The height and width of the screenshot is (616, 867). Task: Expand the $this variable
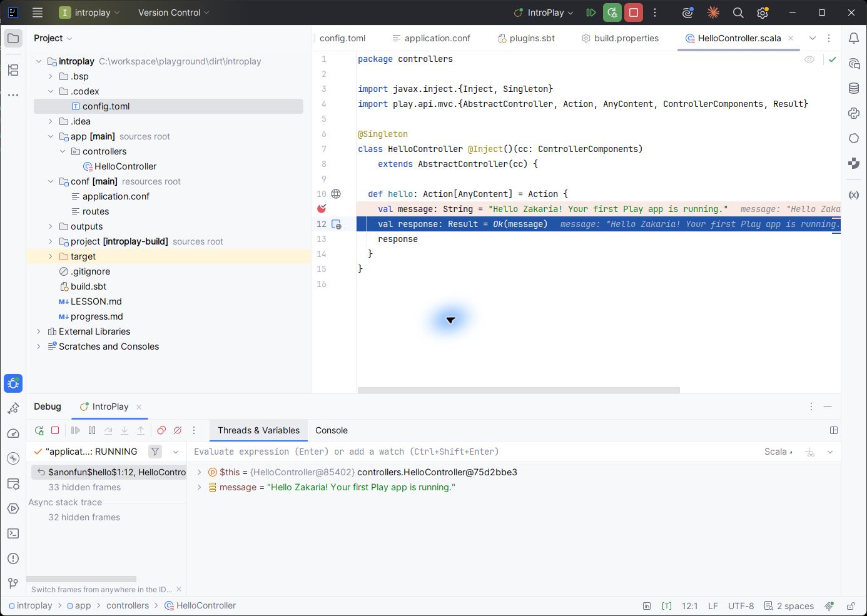[200, 472]
